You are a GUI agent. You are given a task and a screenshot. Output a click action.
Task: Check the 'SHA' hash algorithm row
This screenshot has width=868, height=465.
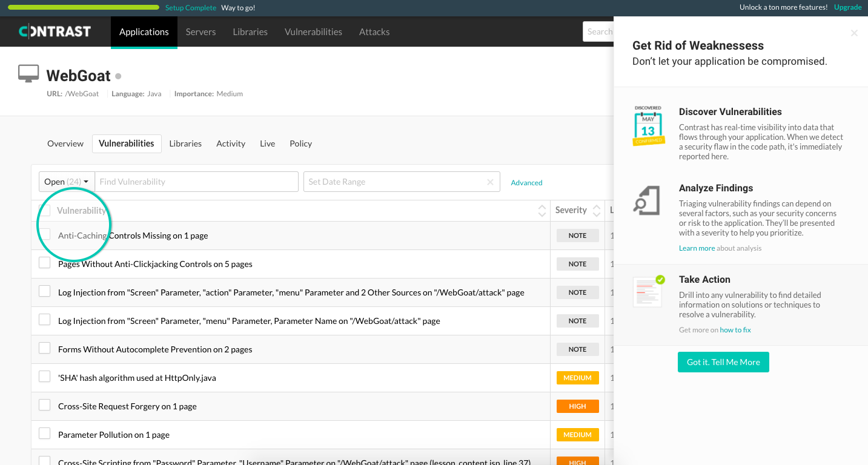45,377
